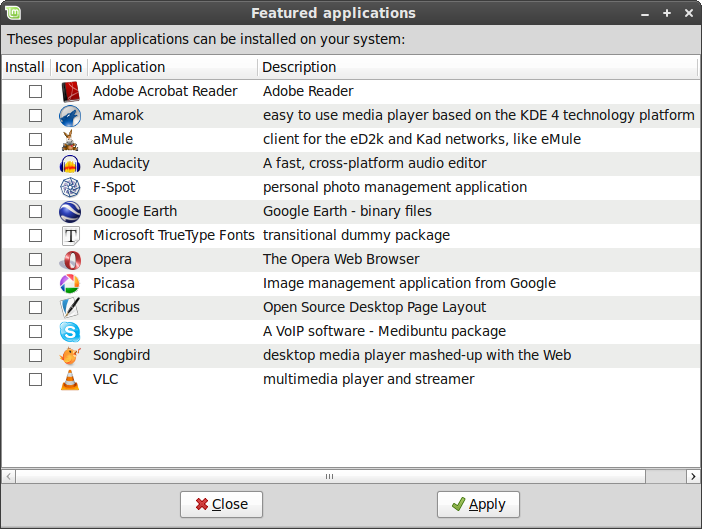Tick the Amarok install checkbox
This screenshot has width=702, height=529.
pos(35,116)
